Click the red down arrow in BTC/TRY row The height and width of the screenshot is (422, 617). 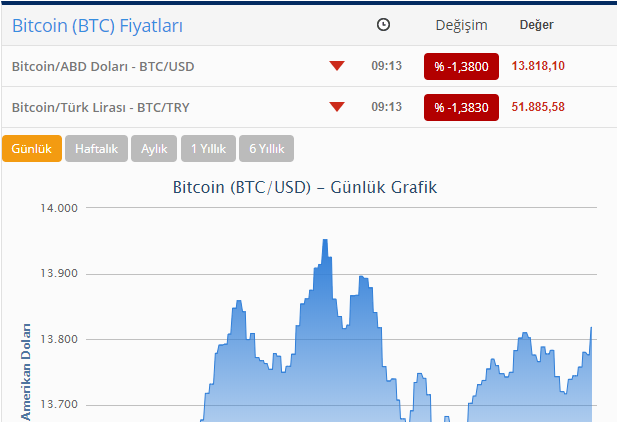point(337,107)
